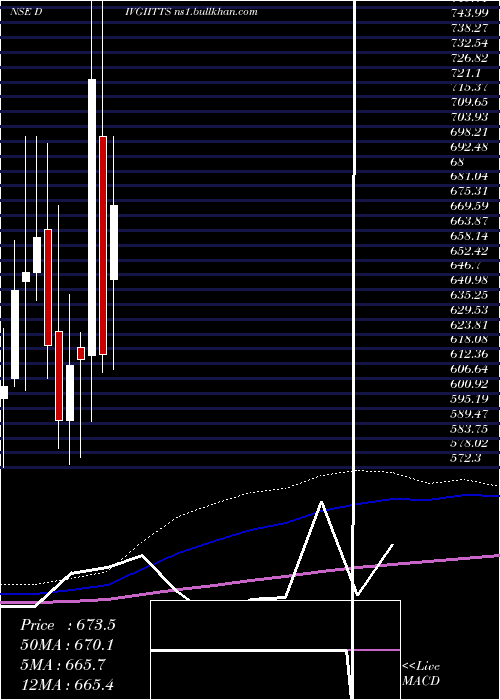
Task: Click the 709.65 price axis label
Action: pyautogui.click(x=469, y=103)
